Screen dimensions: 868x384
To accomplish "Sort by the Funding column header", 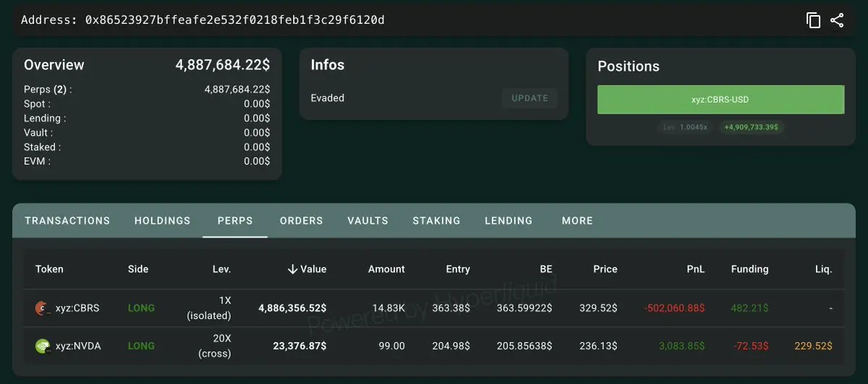I will (749, 269).
